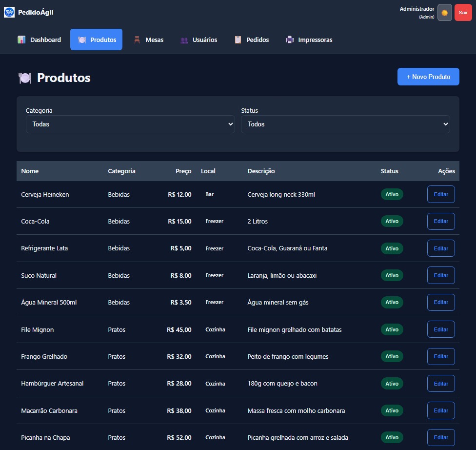
Task: Click the Dashboard chart icon
Action: pos(21,40)
